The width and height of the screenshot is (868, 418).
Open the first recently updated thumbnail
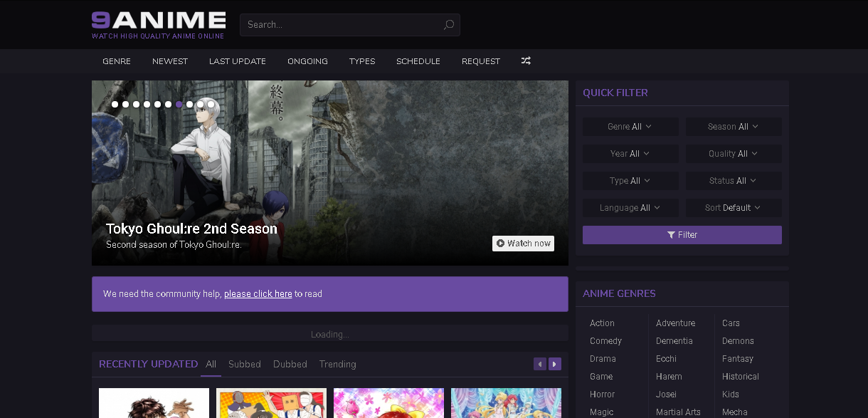pyautogui.click(x=154, y=403)
